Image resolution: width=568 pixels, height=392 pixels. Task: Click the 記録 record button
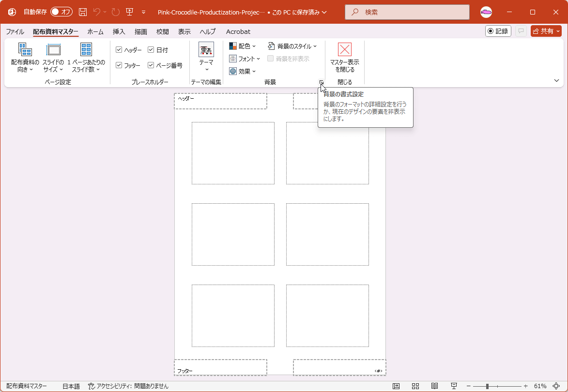click(x=498, y=31)
